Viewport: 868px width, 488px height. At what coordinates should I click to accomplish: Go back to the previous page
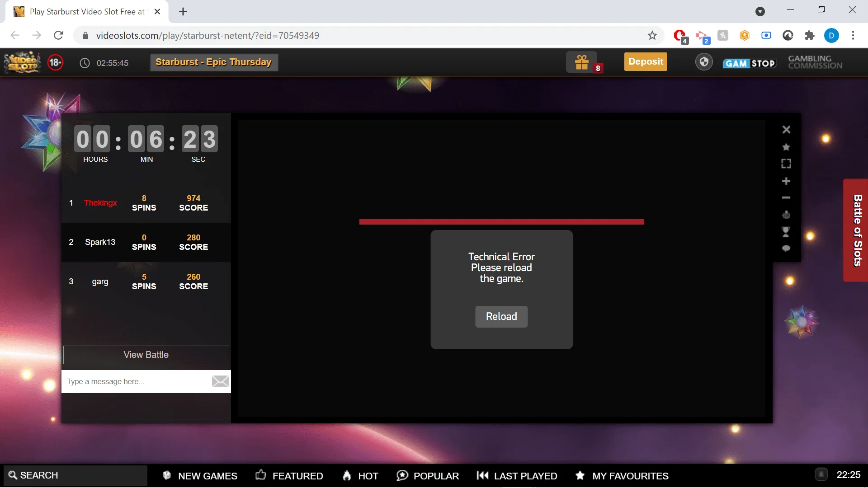[x=15, y=35]
